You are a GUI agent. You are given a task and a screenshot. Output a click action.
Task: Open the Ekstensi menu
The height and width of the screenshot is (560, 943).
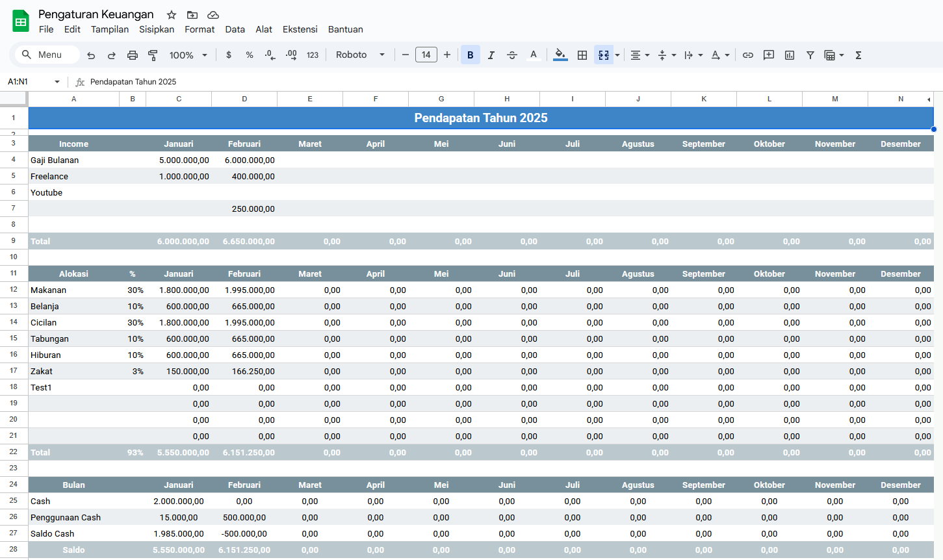(x=300, y=29)
